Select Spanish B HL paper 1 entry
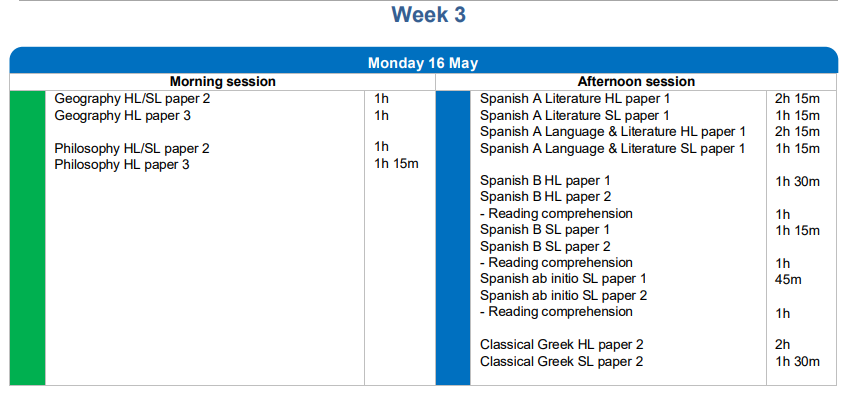This screenshot has width=846, height=400. click(x=545, y=181)
